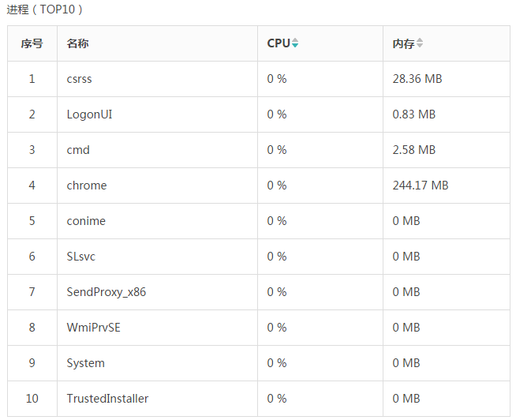Click the 序号 column header
The height and width of the screenshot is (420, 516).
pos(32,44)
